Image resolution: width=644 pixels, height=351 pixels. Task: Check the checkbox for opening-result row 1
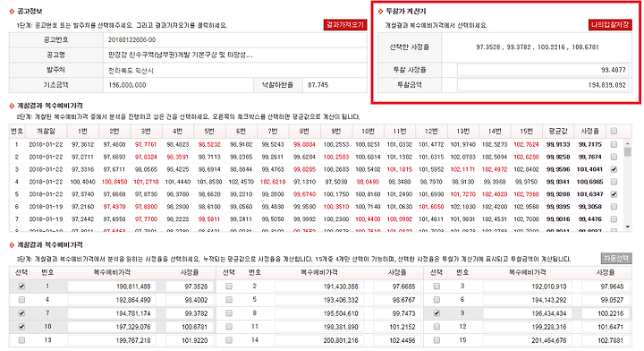point(614,144)
